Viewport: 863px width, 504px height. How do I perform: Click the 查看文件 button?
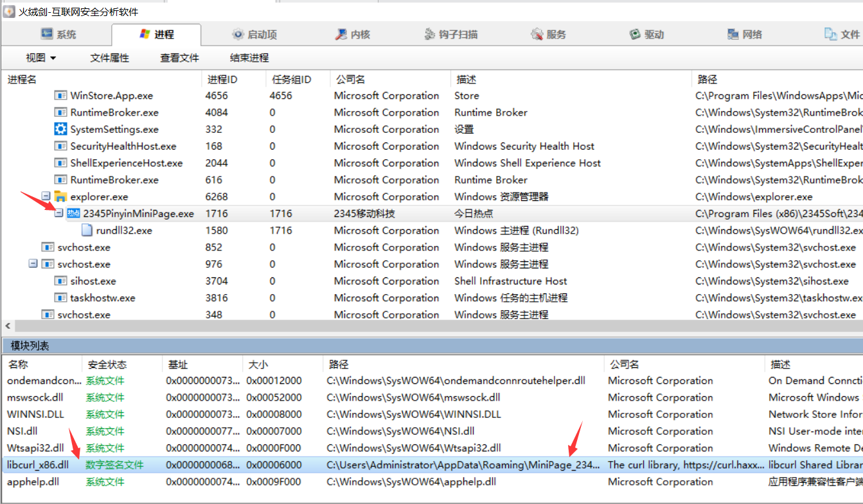(180, 58)
